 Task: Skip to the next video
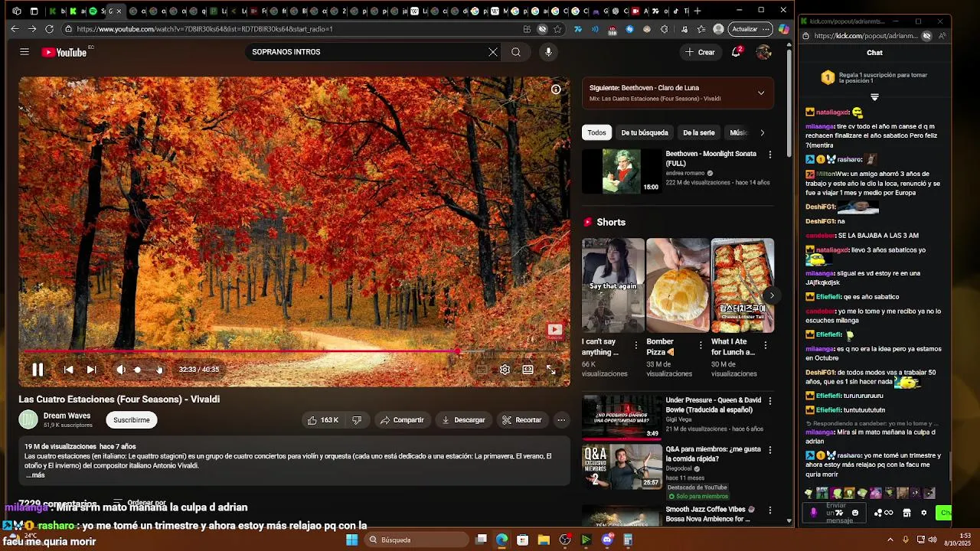(91, 370)
